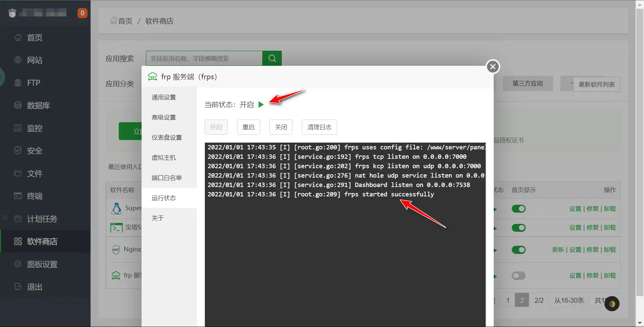Click the 清理日志 clear log button
644x327 pixels.
click(319, 127)
